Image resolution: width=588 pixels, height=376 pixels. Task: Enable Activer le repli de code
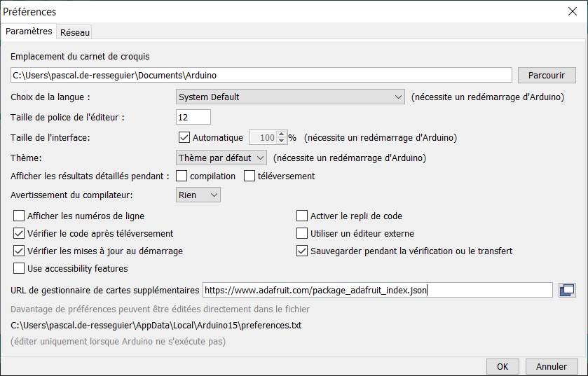(302, 216)
